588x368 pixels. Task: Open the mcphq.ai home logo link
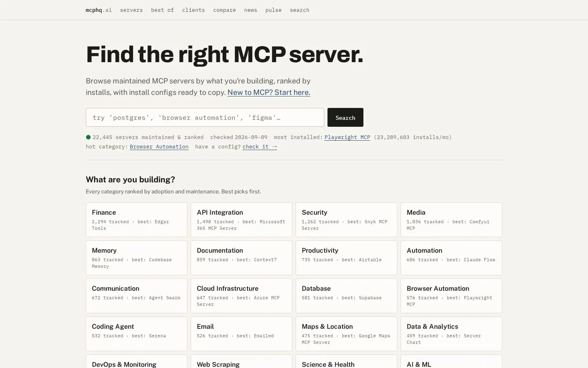98,10
